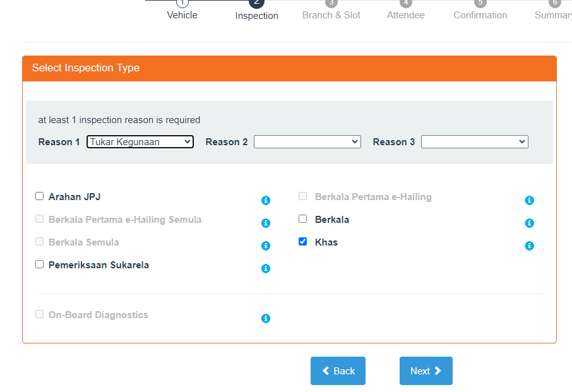
Task: Untick the Khas checkbox
Action: (x=303, y=241)
